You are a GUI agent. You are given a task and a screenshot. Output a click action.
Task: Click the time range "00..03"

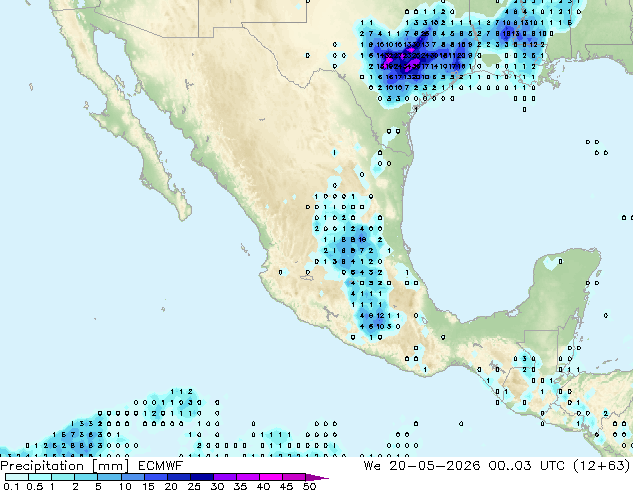click(x=510, y=466)
